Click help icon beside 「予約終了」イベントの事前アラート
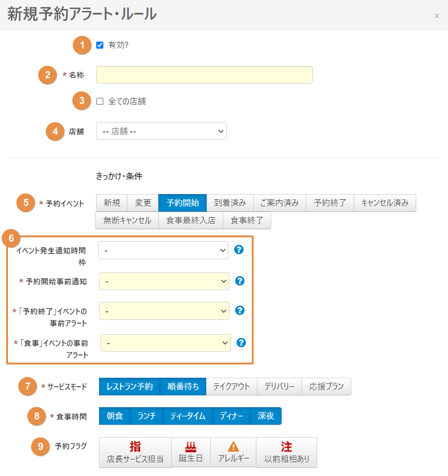Screen dimensions: 448x476 click(240, 310)
